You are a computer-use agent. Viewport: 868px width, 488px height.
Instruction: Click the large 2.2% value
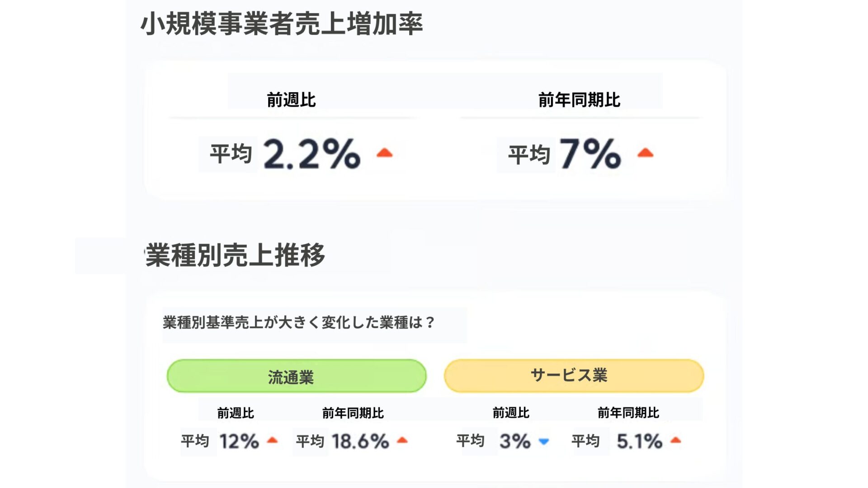point(312,154)
